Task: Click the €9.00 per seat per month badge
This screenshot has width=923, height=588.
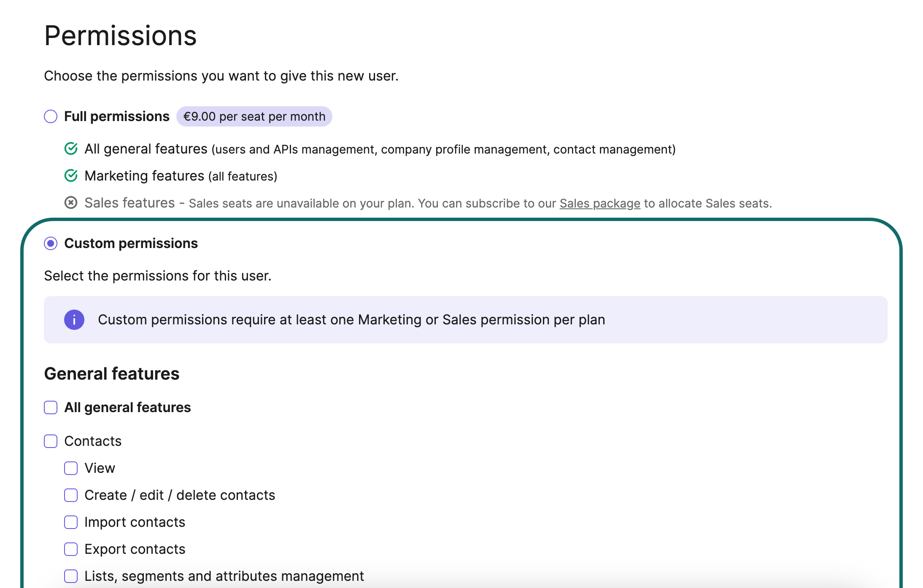Action: click(x=254, y=116)
